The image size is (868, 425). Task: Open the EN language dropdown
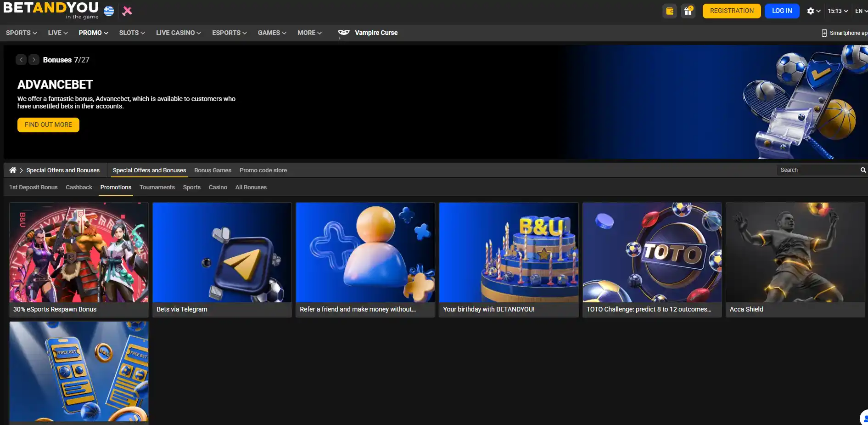[861, 11]
